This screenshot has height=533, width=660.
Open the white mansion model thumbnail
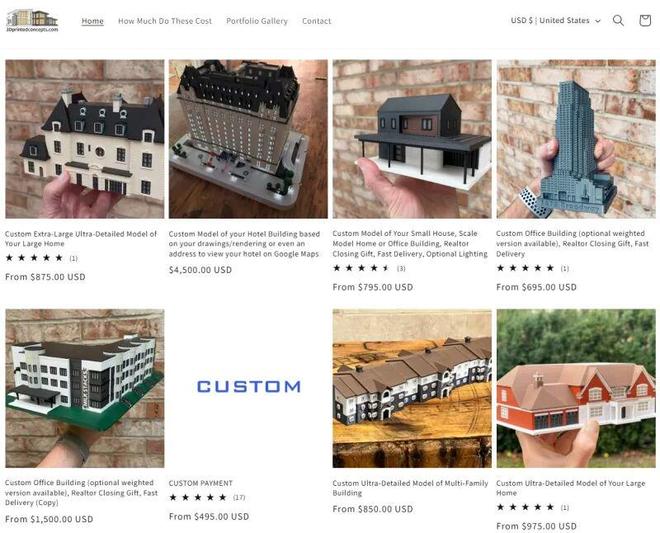click(85, 139)
